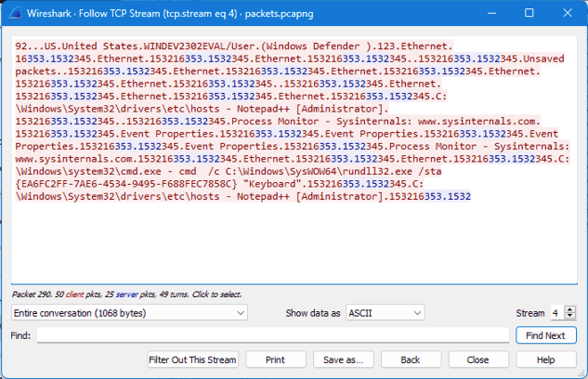
Task: Increase the Stream number with up arrow
Action: pyautogui.click(x=570, y=309)
